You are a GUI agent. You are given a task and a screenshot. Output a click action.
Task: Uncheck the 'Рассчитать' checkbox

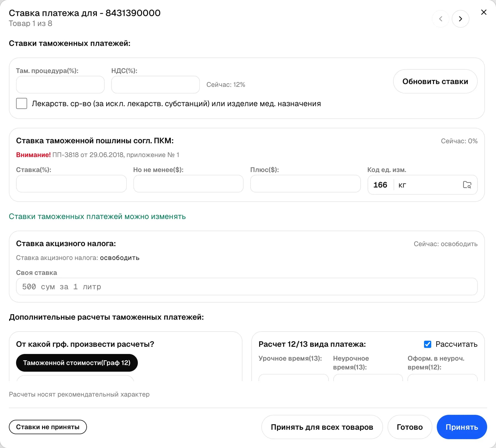click(x=428, y=344)
